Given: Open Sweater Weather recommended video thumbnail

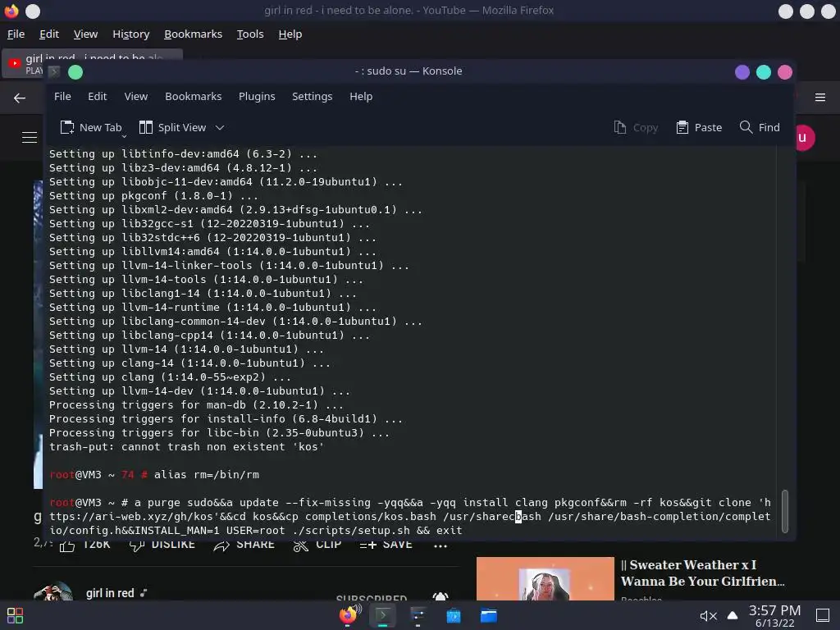Looking at the screenshot, I should 545,578.
